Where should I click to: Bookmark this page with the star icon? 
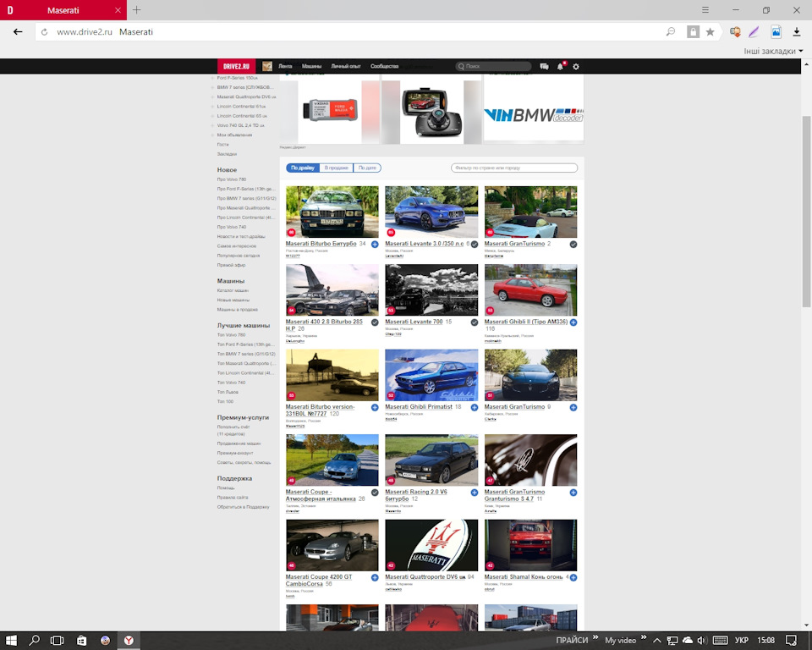click(x=710, y=32)
